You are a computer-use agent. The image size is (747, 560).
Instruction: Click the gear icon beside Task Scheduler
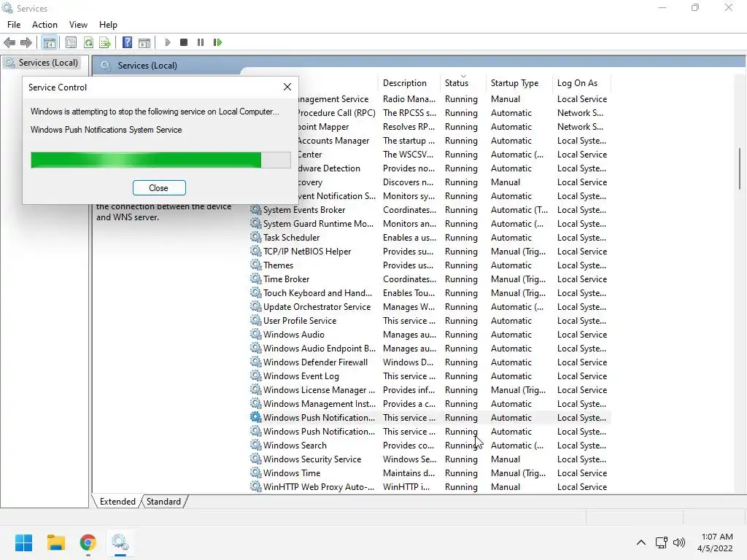point(256,237)
